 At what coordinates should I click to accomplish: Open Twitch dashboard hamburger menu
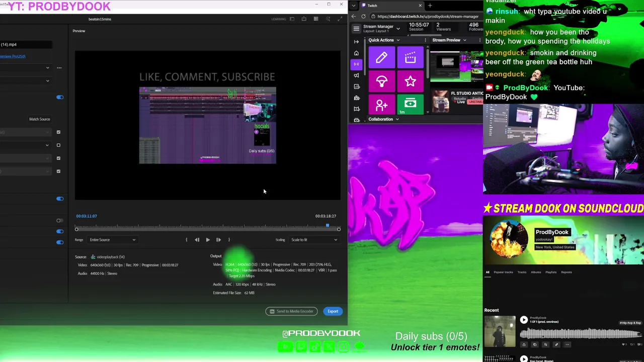tap(356, 28)
